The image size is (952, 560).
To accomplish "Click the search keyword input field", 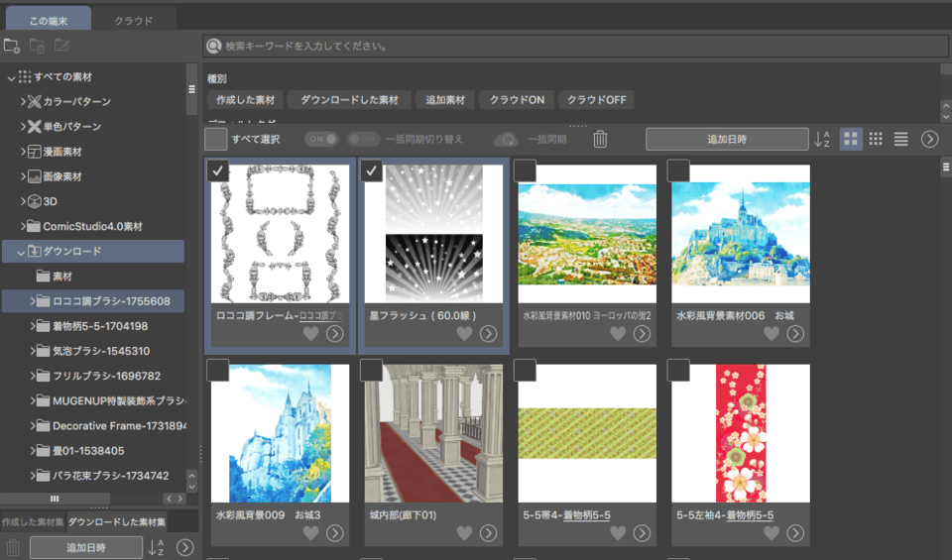I will 575,46.
